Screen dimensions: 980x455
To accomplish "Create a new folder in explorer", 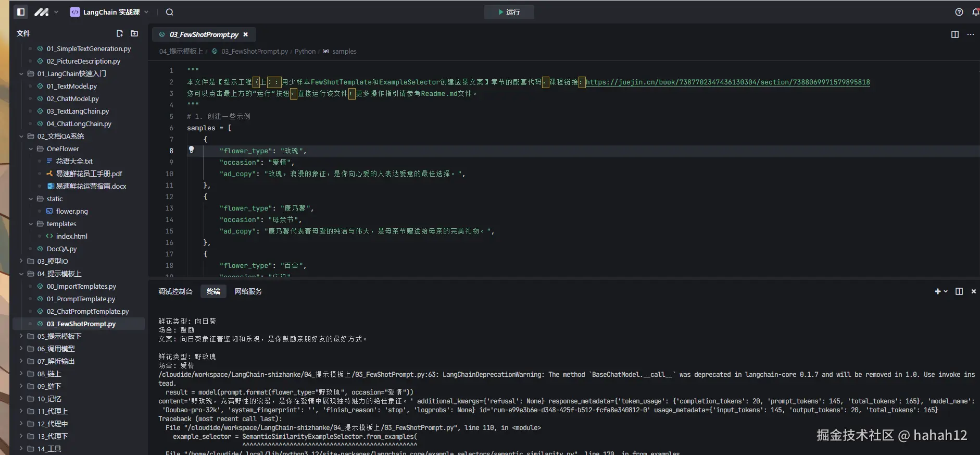I will pos(134,33).
